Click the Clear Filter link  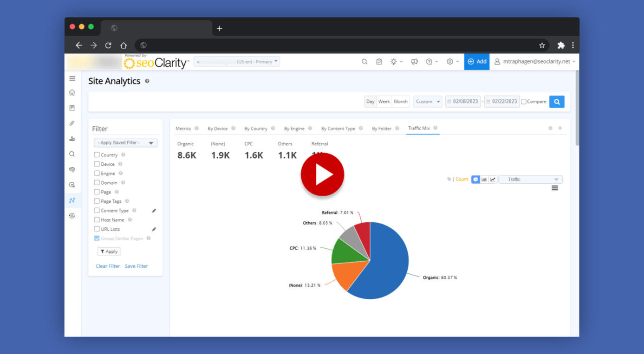point(108,266)
